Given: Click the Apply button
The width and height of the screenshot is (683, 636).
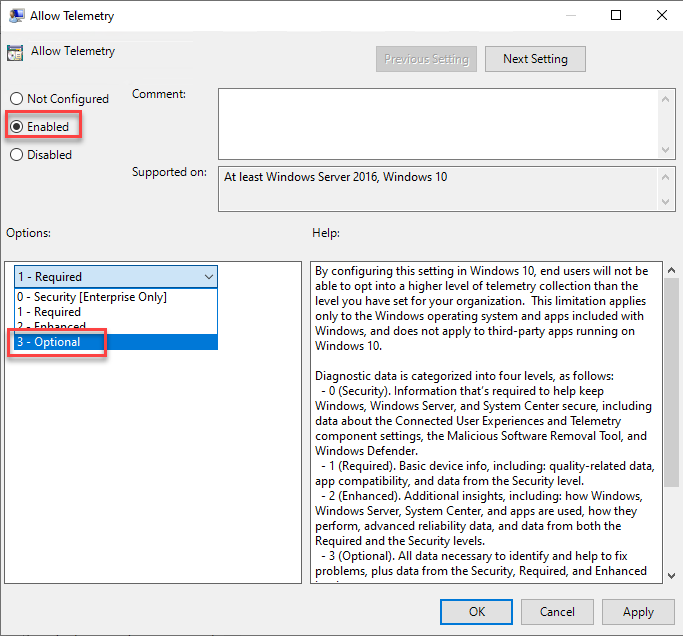Looking at the screenshot, I should click(638, 612).
